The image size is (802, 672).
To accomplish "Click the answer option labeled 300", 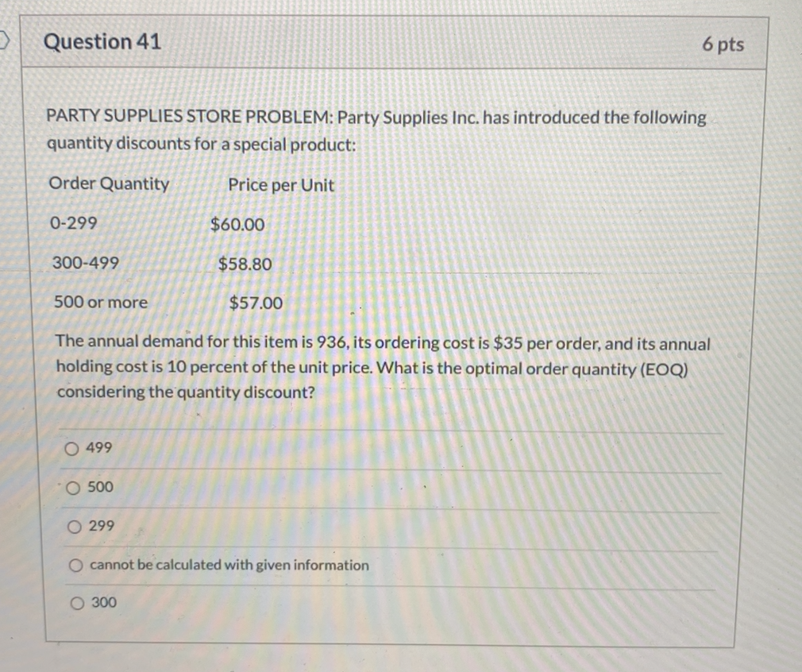I will [x=105, y=603].
